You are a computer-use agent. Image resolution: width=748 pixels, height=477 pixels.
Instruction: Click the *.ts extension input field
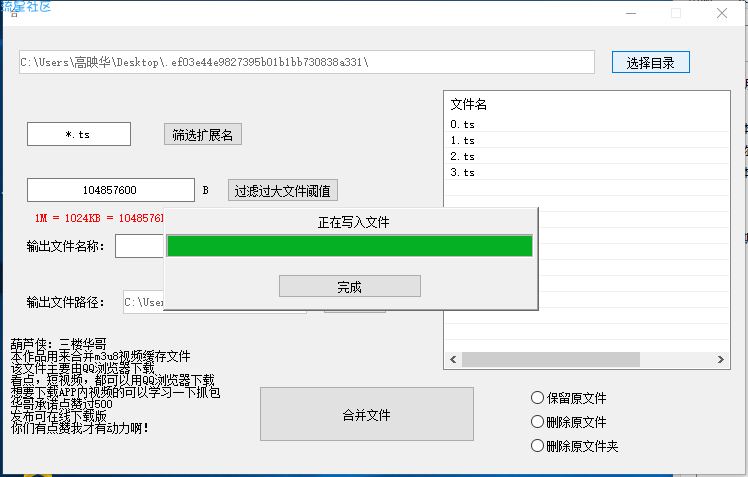click(x=79, y=134)
